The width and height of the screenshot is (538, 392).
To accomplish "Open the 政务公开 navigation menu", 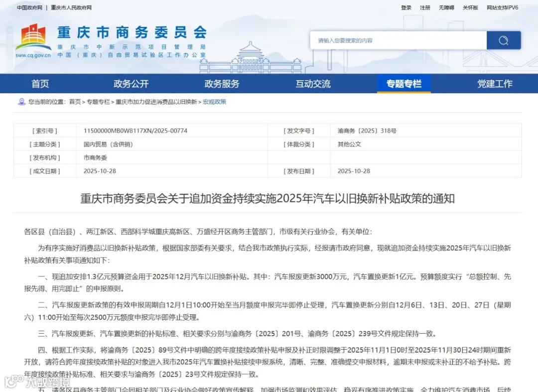I will point(131,84).
